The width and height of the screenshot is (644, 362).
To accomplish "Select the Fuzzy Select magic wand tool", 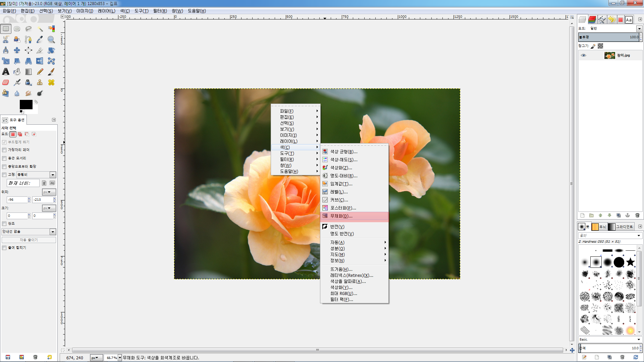I will [40, 29].
